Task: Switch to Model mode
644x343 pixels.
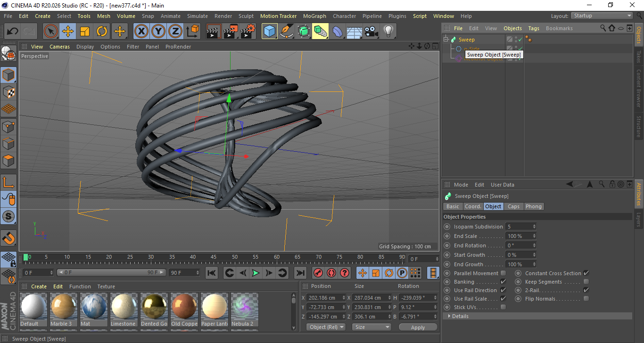Action: coord(8,75)
